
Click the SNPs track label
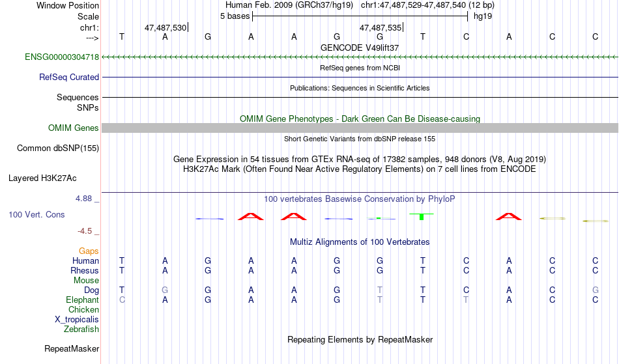click(88, 107)
